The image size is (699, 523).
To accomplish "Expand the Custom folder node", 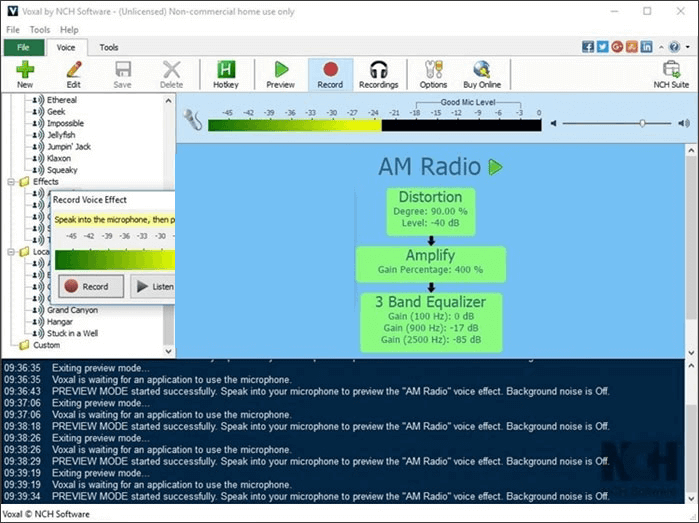I will (24, 345).
